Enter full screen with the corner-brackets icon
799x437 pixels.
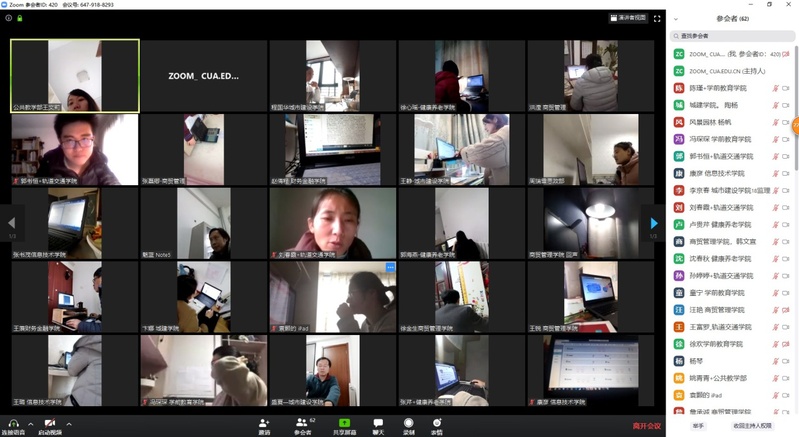point(657,18)
